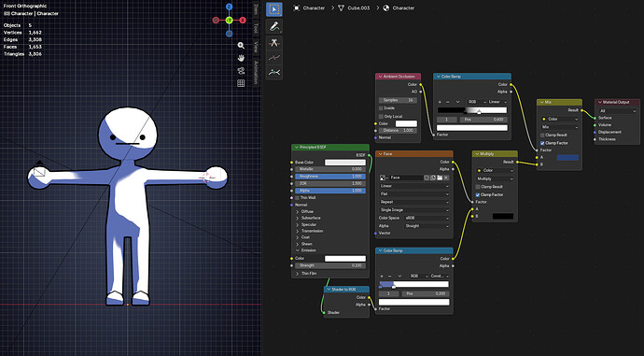Open the sRGB Color Space dropdown
644x356 pixels.
click(x=427, y=218)
